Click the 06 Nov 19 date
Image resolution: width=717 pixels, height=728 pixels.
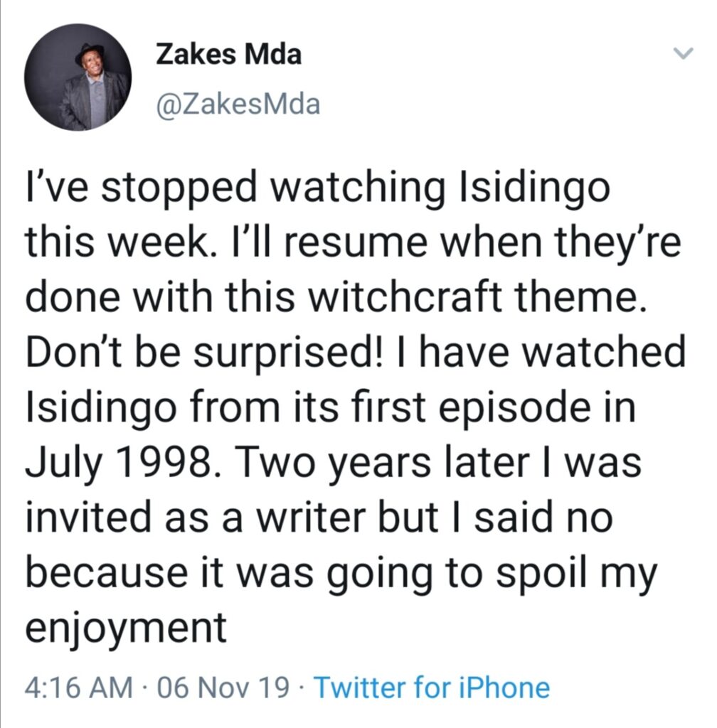(223, 687)
